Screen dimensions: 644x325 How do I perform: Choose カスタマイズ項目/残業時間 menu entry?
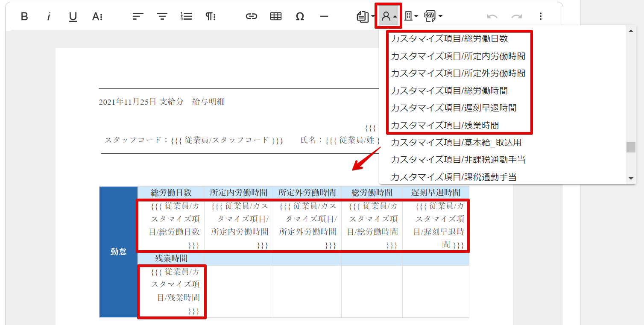[x=445, y=125]
